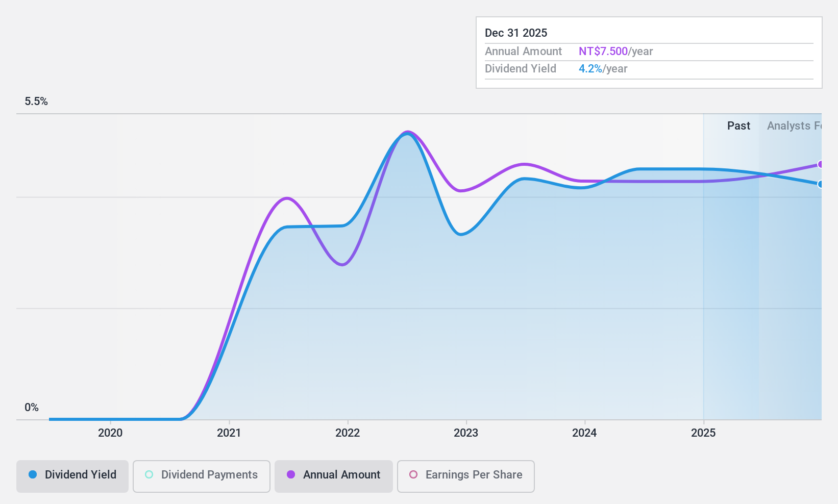
Task: Click the 5.5% y-axis label
Action: coord(36,102)
